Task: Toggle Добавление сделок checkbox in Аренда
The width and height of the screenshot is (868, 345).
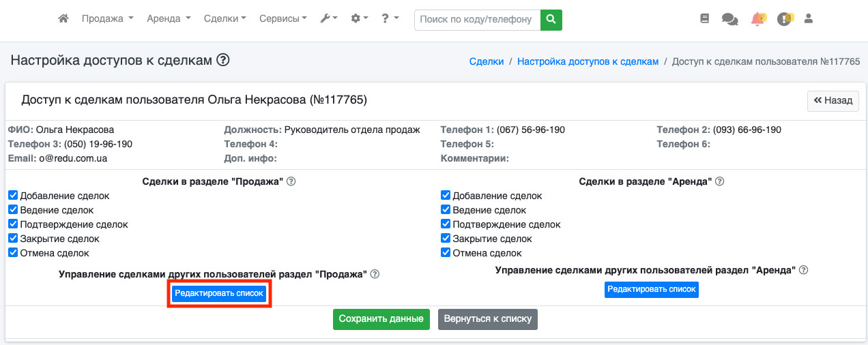Action: 446,195
